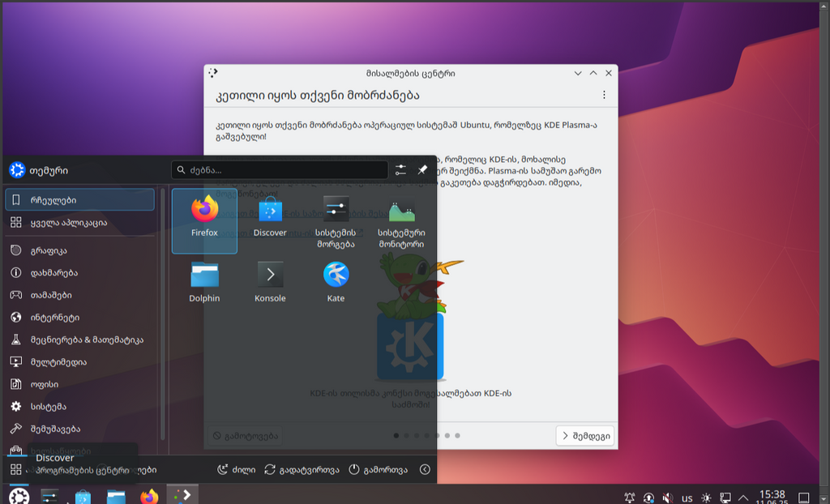The height and width of the screenshot is (504, 830).
Task: Open სისტემის მორგება (System Settings) favorite
Action: 336,220
